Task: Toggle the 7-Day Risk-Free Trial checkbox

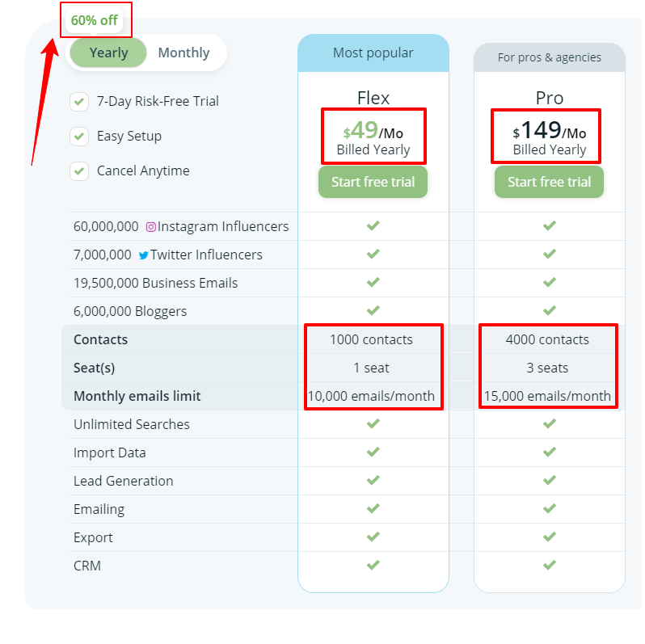Action: click(x=79, y=102)
